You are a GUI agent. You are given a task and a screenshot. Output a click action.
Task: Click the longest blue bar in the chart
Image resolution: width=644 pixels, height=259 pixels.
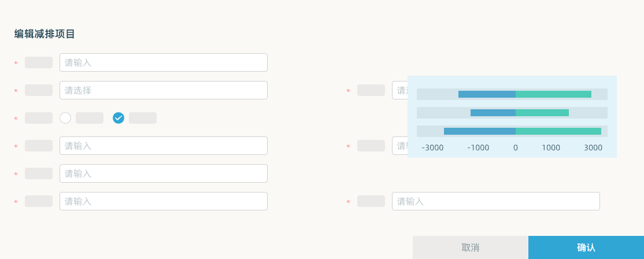pyautogui.click(x=480, y=131)
